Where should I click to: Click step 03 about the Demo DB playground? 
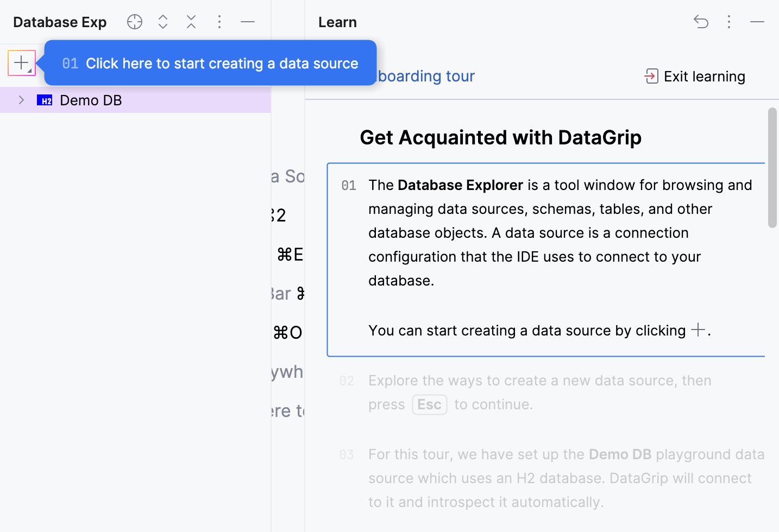551,478
